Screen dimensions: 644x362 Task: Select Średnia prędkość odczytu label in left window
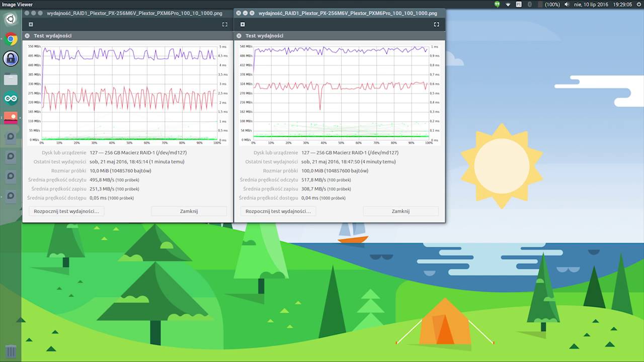pyautogui.click(x=57, y=179)
